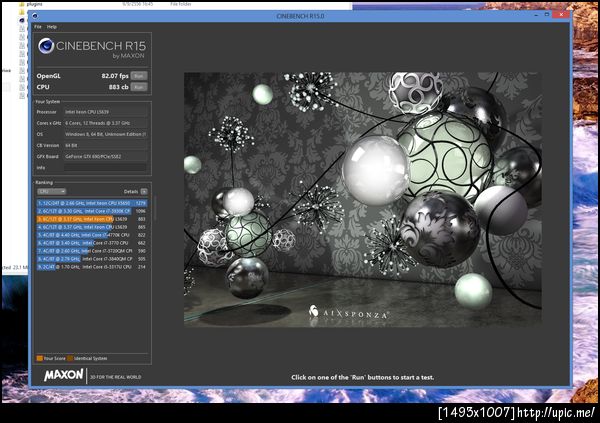
Task: Click the MAXON logo at bottom
Action: [x=64, y=375]
